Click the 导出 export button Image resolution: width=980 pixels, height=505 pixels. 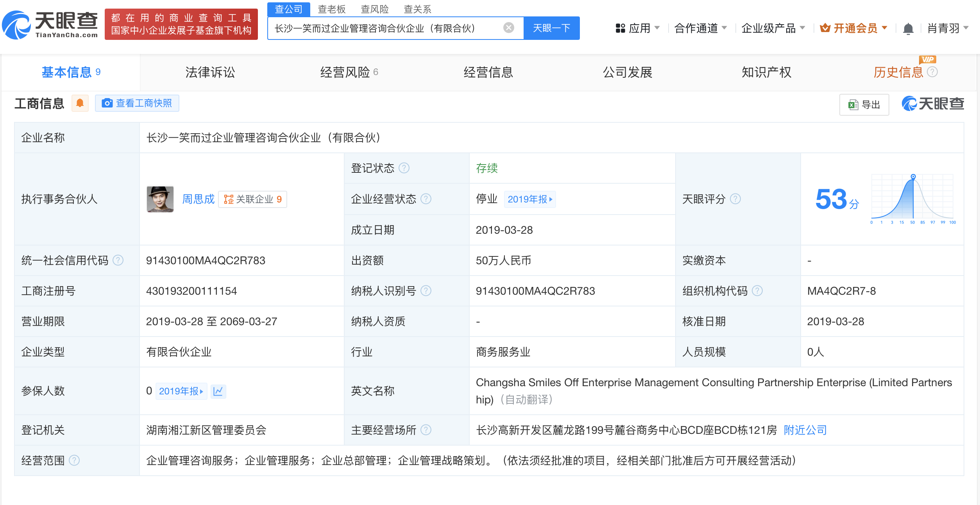(864, 104)
